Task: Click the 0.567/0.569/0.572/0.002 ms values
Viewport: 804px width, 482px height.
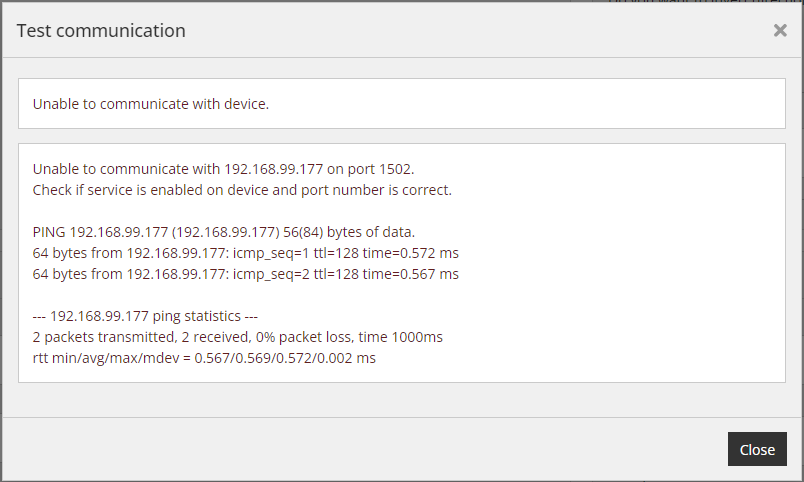Action: click(285, 358)
